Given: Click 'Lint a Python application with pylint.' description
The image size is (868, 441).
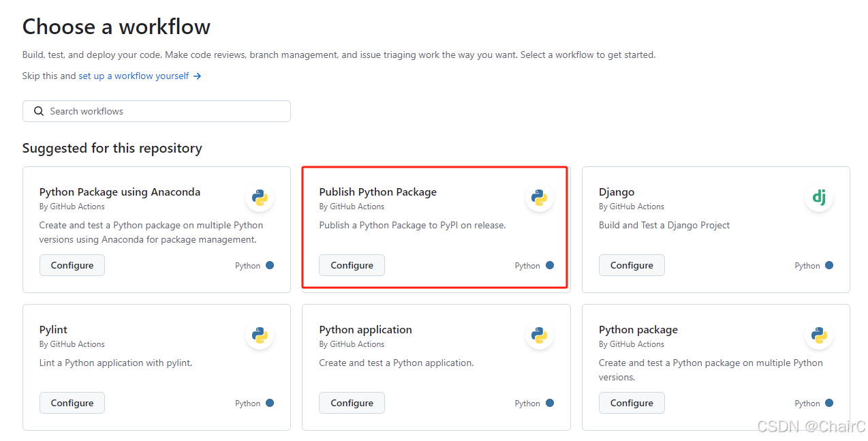Looking at the screenshot, I should 116,363.
